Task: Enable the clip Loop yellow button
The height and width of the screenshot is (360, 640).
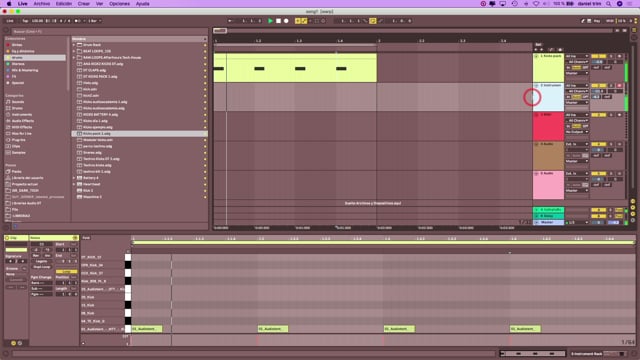Action: 66,271
